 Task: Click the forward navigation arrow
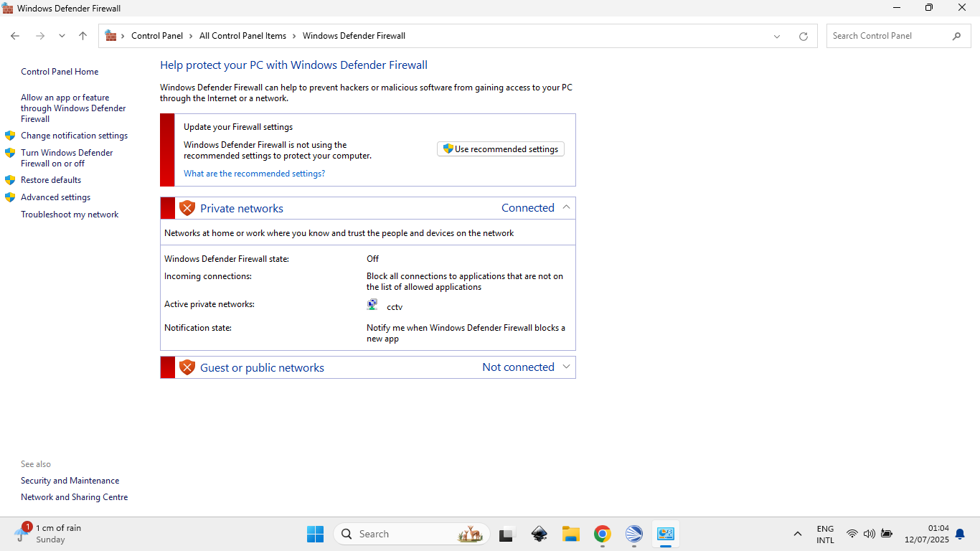40,36
